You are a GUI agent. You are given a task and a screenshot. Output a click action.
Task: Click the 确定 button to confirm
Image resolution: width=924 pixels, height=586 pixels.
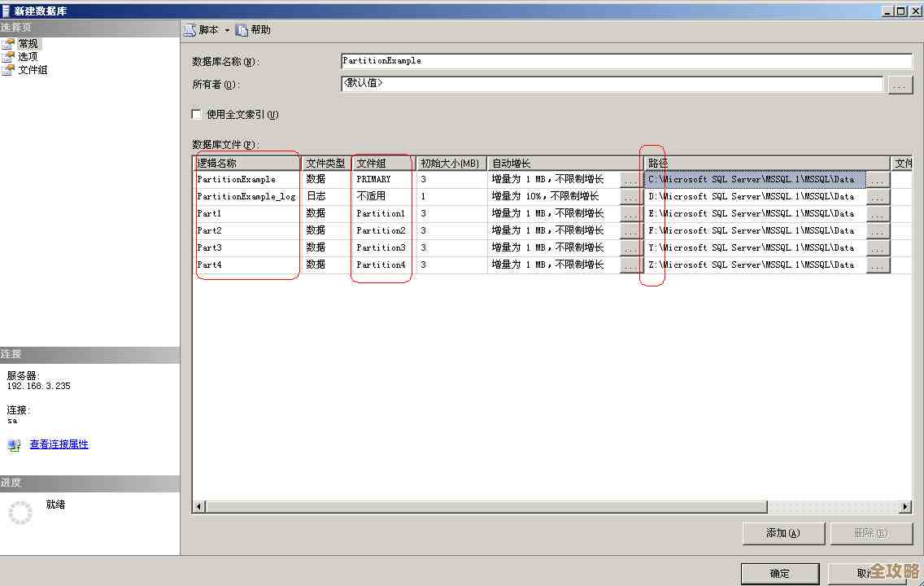pyautogui.click(x=779, y=573)
